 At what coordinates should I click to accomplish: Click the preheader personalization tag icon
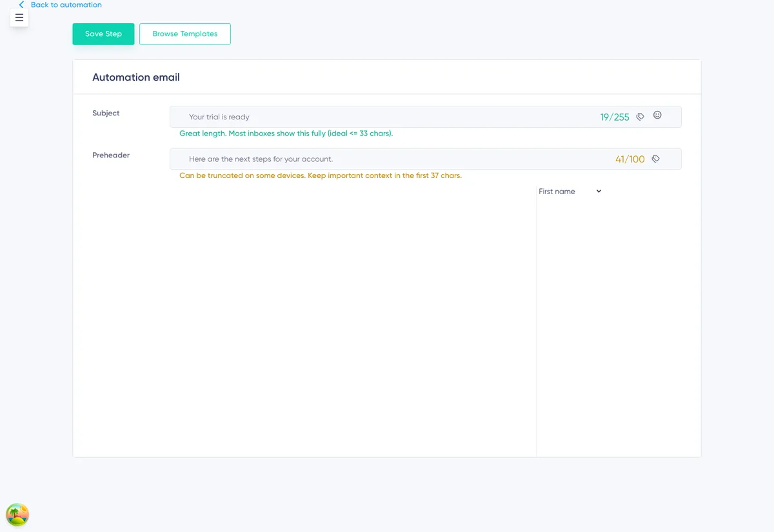pyautogui.click(x=655, y=159)
